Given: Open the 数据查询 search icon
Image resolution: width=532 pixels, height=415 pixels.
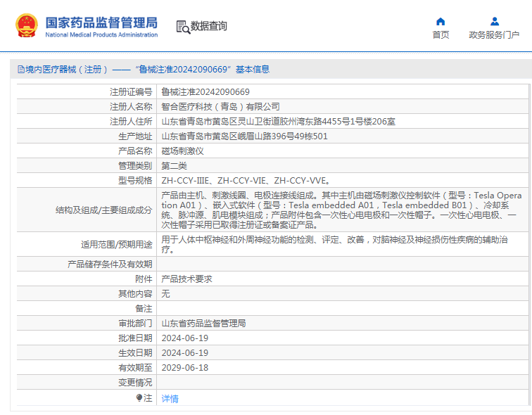Looking at the screenshot, I should 183,27.
